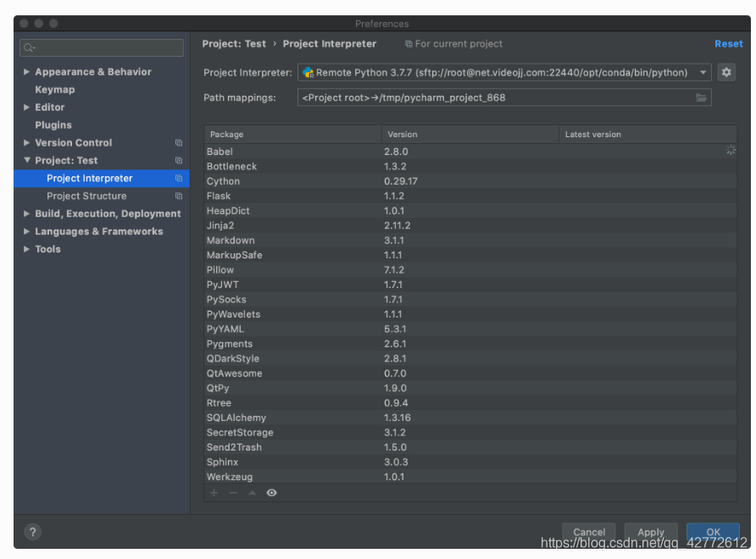Screen dimensions: 756x559
Task: Select the Cython package row
Action: coord(470,181)
